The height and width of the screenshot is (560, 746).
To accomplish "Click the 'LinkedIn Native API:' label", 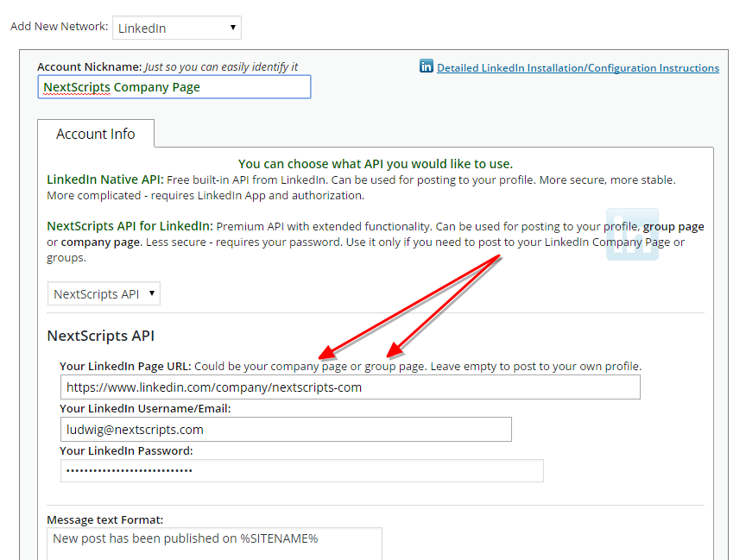I will coord(105,179).
